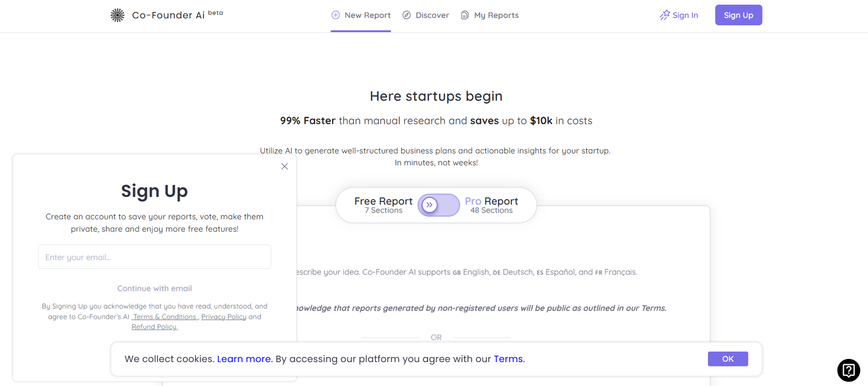Open the Learn more cookie link
The image size is (868, 386).
(244, 359)
